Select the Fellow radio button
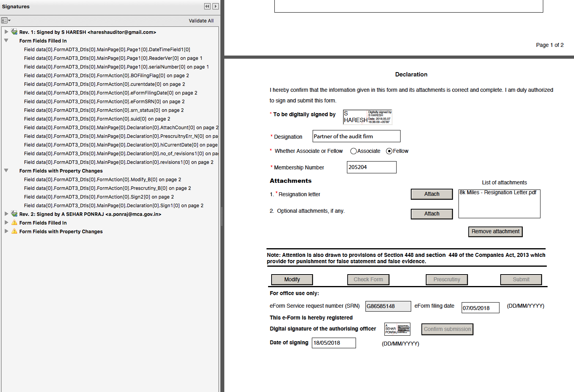 389,151
